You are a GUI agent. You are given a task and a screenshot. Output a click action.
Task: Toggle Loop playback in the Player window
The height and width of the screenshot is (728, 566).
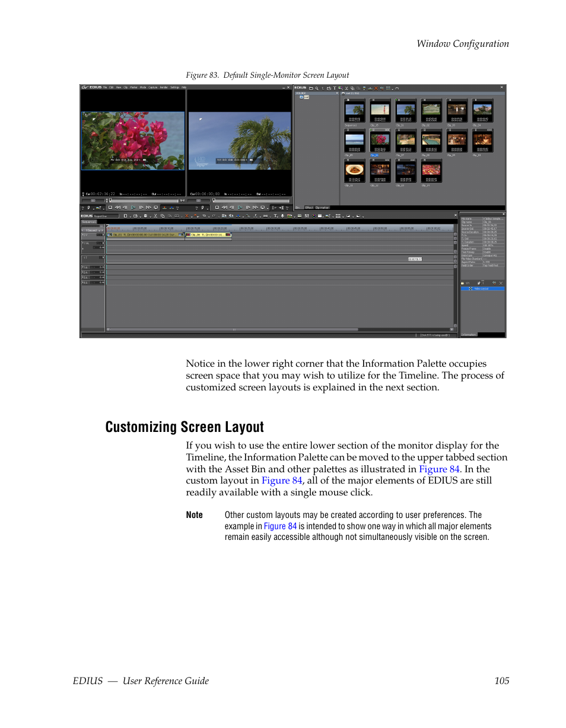click(x=156, y=208)
